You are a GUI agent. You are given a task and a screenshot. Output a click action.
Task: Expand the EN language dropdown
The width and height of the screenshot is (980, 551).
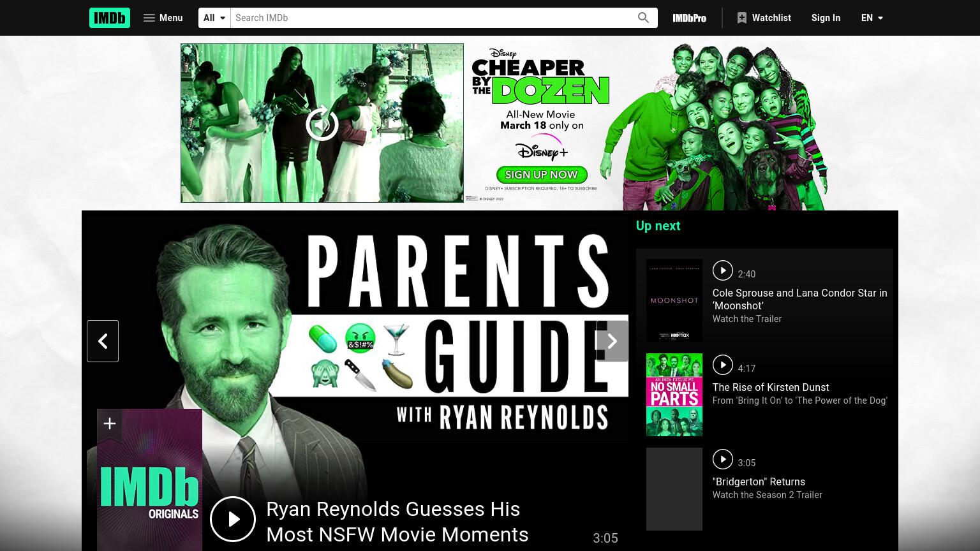pyautogui.click(x=872, y=18)
